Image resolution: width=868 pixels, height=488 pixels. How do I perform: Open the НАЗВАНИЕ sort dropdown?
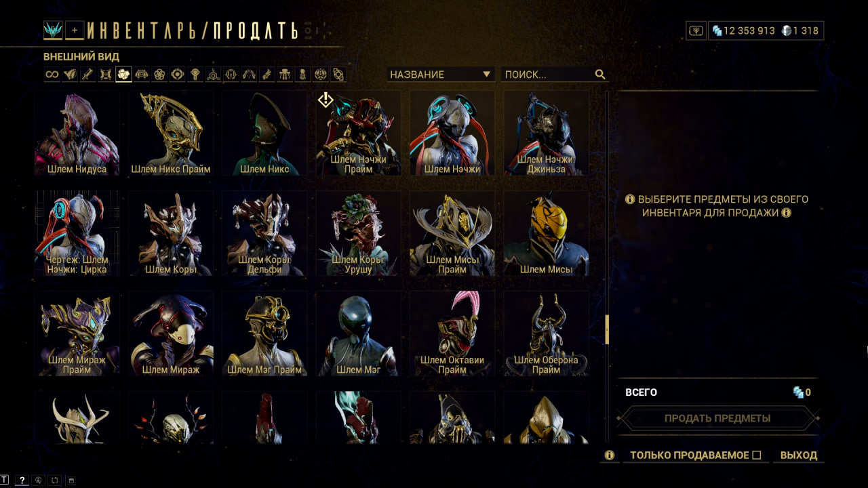(x=441, y=75)
